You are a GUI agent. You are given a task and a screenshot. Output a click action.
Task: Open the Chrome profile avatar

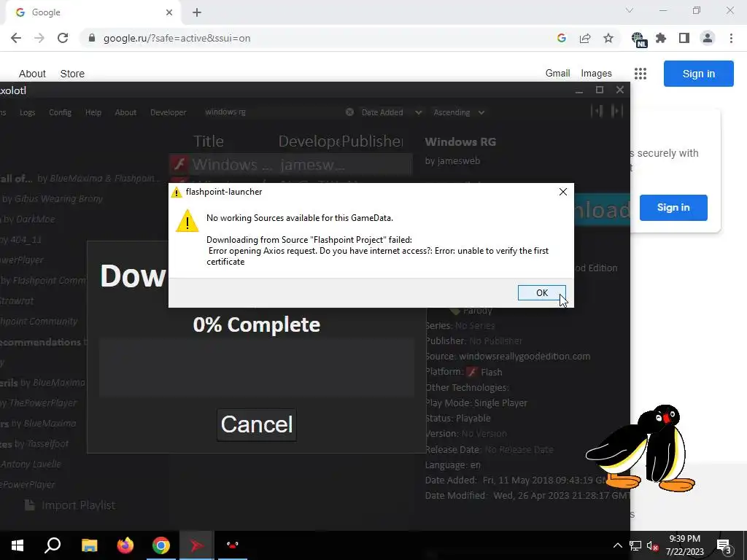coord(708,38)
